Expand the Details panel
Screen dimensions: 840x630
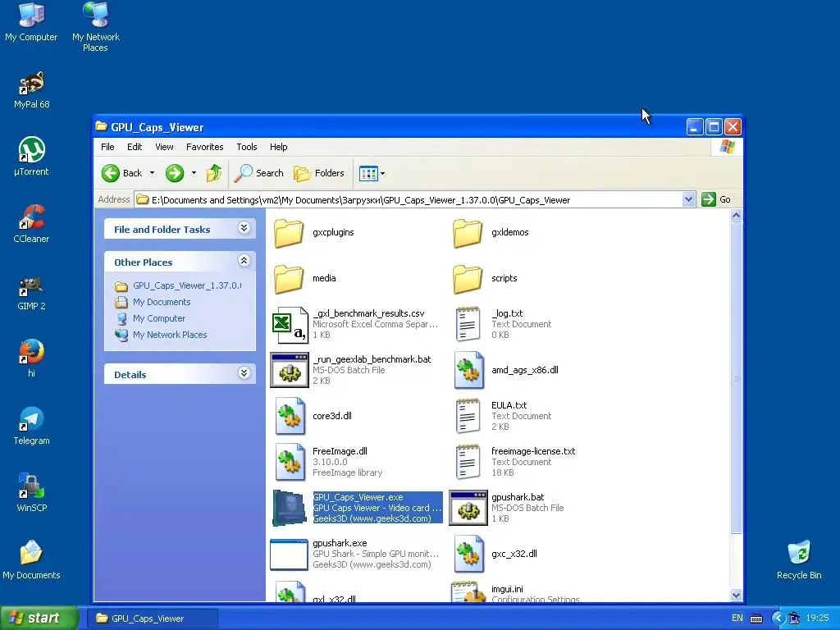tap(244, 373)
